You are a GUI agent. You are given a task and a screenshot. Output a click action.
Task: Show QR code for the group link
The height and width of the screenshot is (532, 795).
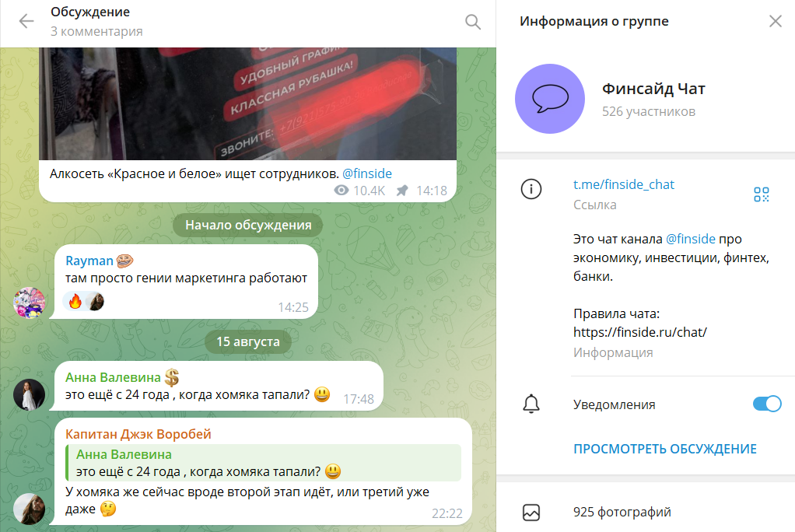pyautogui.click(x=761, y=194)
